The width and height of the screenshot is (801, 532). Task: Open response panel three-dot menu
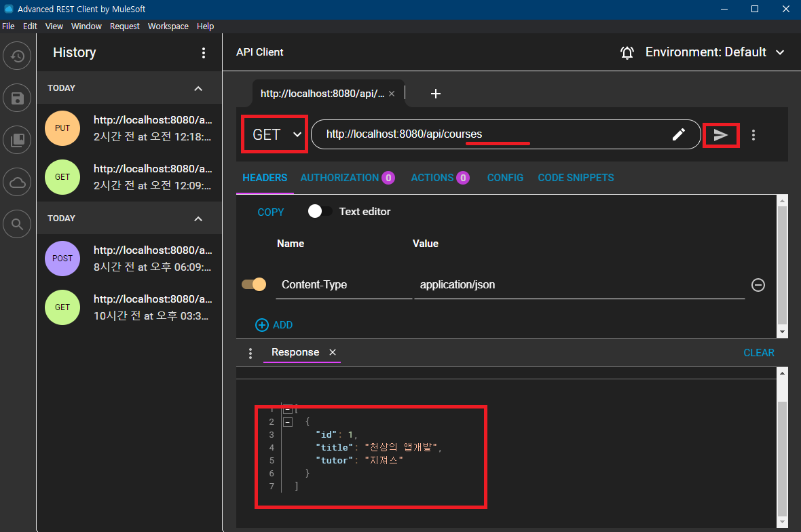[250, 354]
